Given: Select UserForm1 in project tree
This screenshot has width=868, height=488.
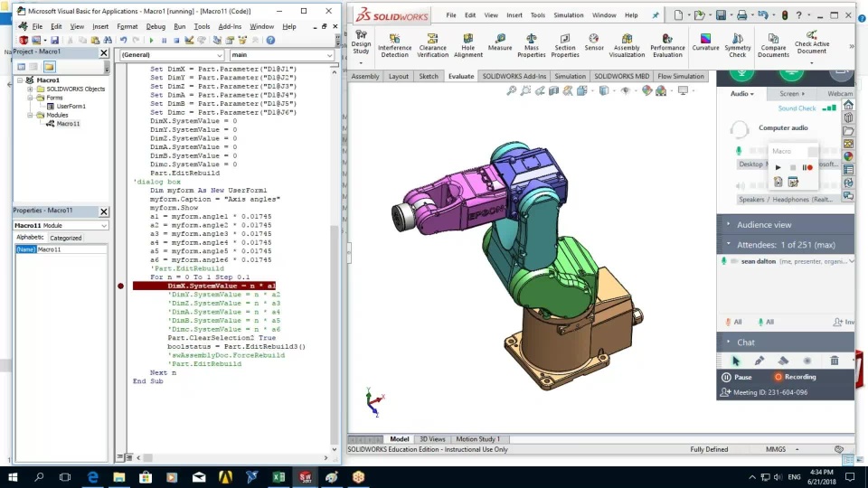Looking at the screenshot, I should [71, 107].
